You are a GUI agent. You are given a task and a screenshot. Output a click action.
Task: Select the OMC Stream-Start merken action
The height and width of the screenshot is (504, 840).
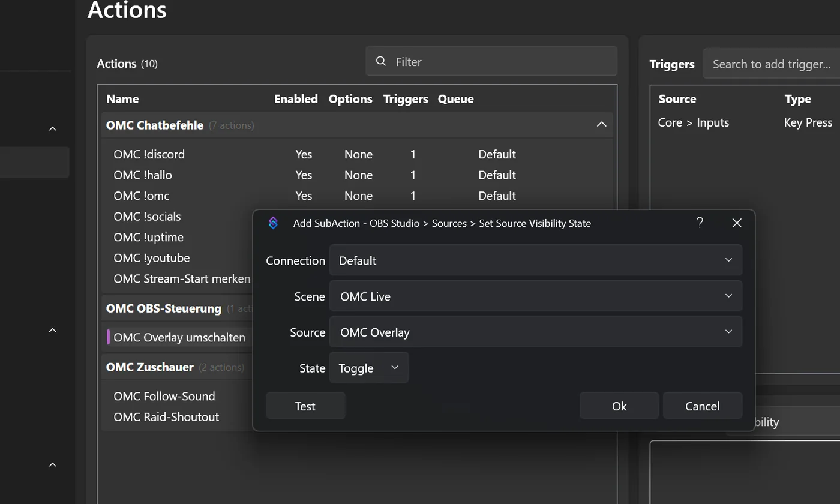click(182, 278)
